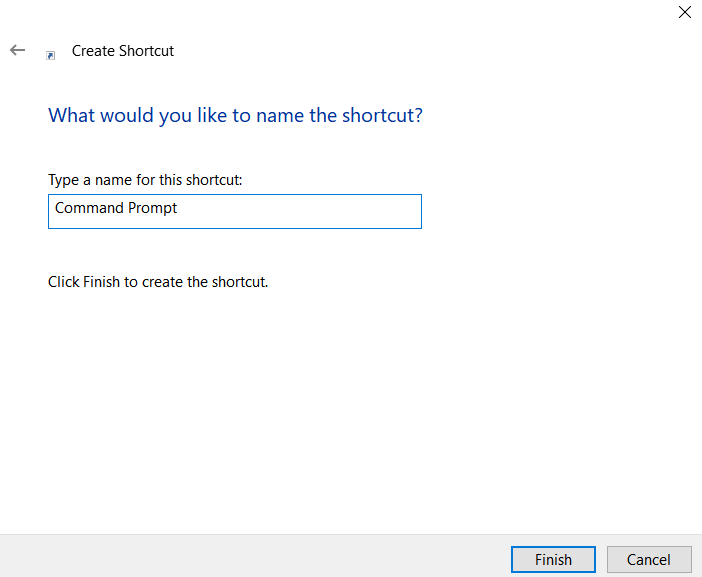The width and height of the screenshot is (702, 577).
Task: Click the Click Finish to create instruction text
Action: tap(158, 282)
